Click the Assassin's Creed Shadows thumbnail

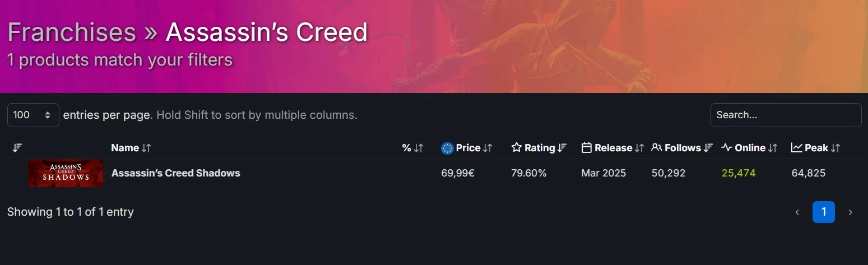(66, 173)
